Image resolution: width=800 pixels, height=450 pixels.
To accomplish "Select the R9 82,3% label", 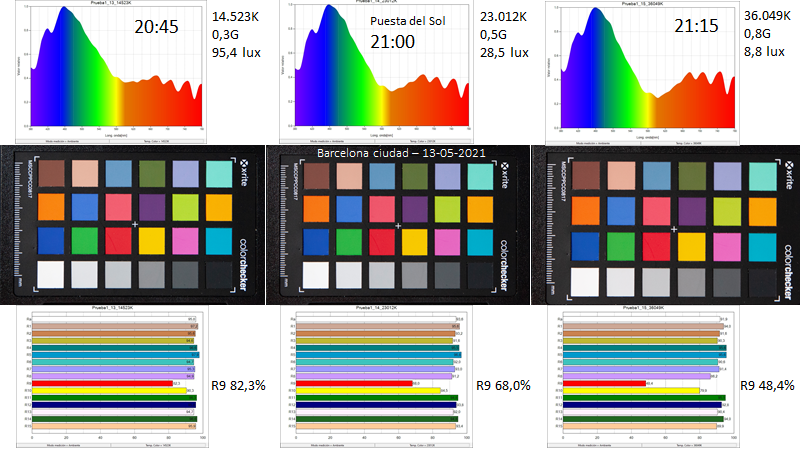I will [238, 386].
